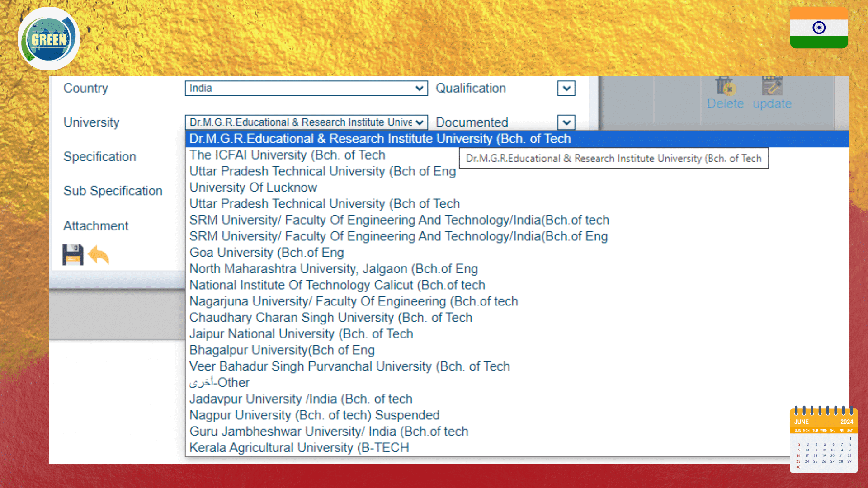The image size is (868, 488).
Task: Select Goa University (Bch.of Eng option
Action: (266, 253)
